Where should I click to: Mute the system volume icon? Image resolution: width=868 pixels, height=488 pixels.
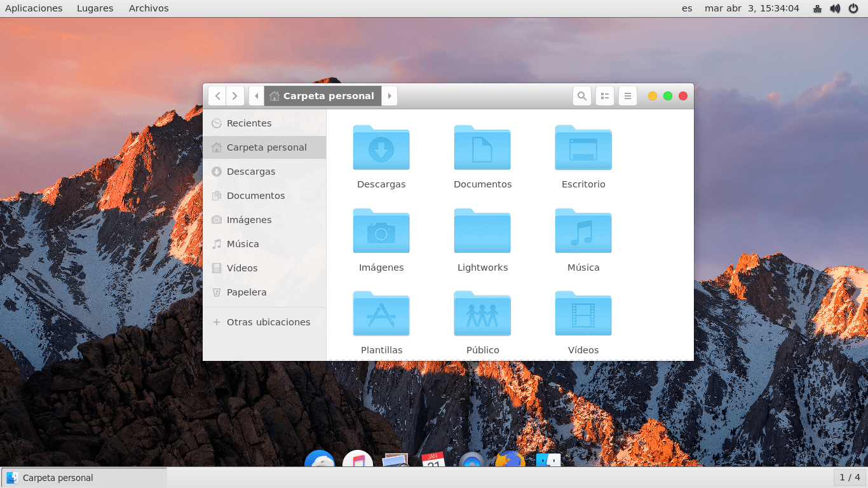click(x=834, y=8)
